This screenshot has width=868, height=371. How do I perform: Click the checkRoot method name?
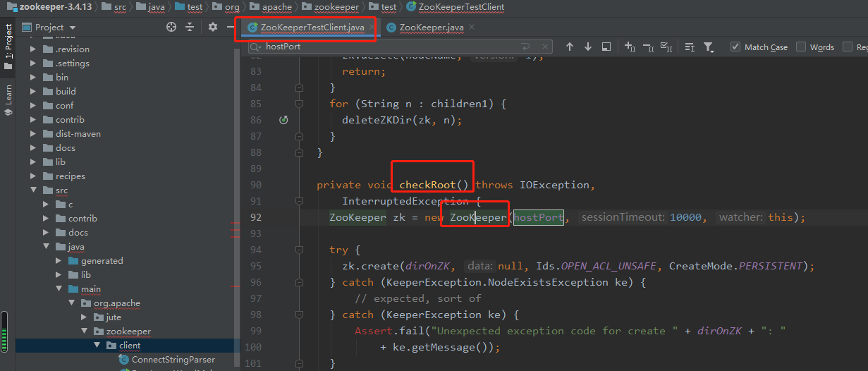point(427,185)
